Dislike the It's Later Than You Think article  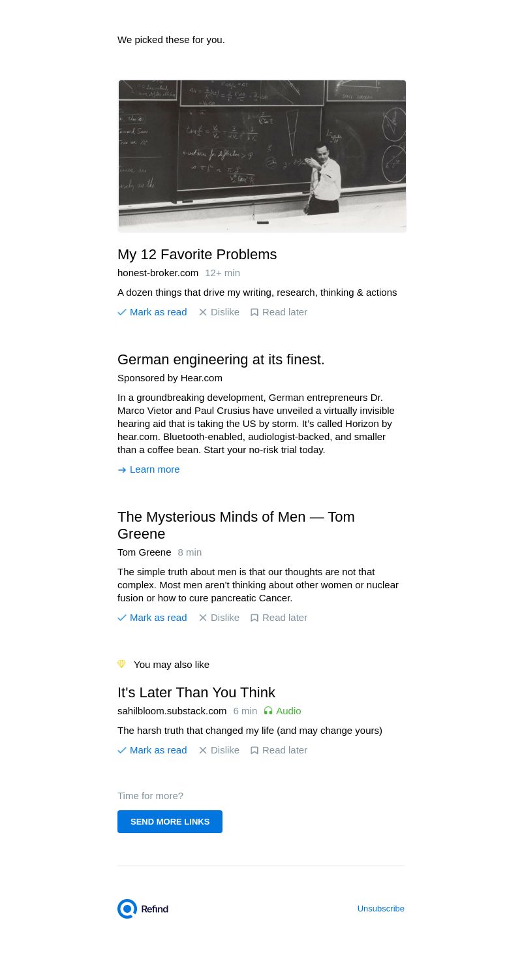click(x=224, y=750)
